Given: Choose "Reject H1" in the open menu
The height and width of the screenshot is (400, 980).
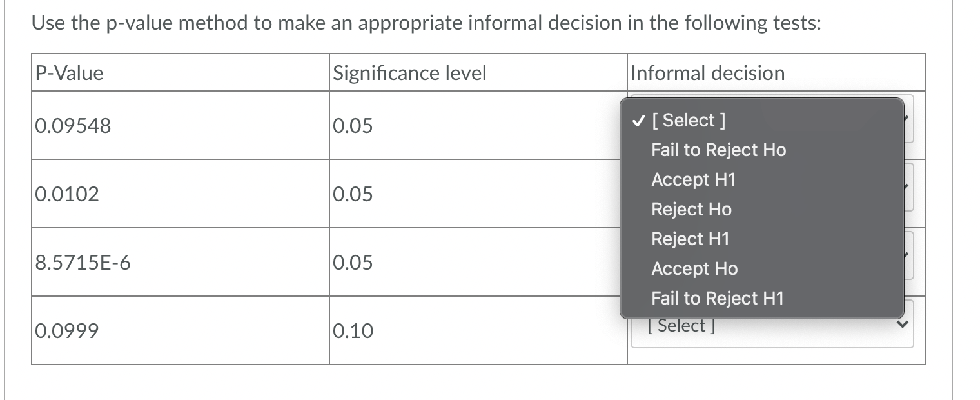Looking at the screenshot, I should [x=690, y=239].
